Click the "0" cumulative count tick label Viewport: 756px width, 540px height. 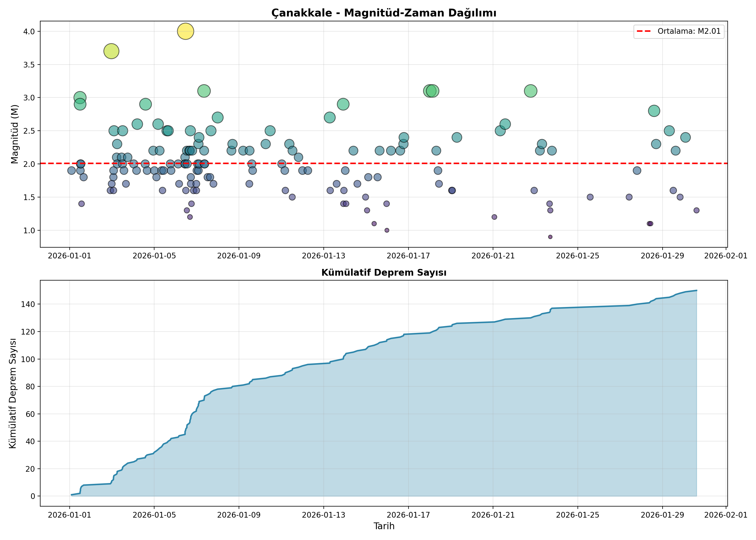click(x=33, y=497)
